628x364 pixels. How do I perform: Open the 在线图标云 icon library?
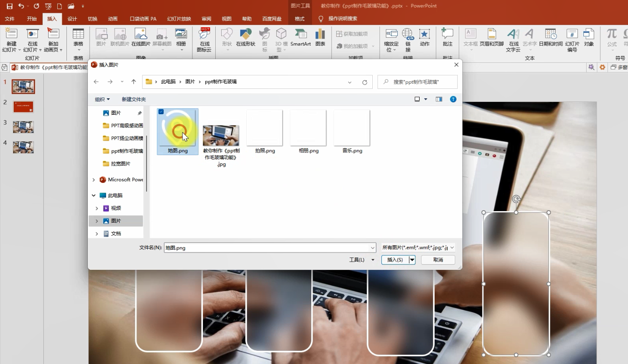pyautogui.click(x=204, y=40)
